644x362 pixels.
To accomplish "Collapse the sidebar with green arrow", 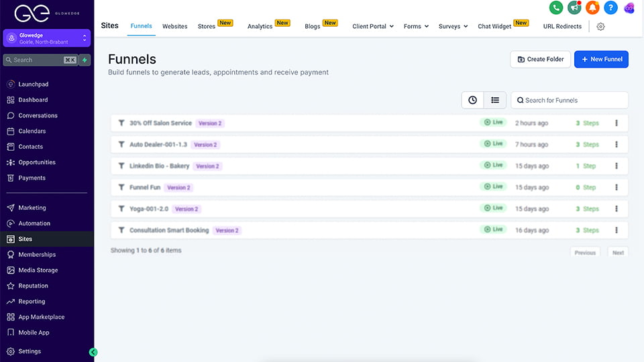I will [93, 352].
